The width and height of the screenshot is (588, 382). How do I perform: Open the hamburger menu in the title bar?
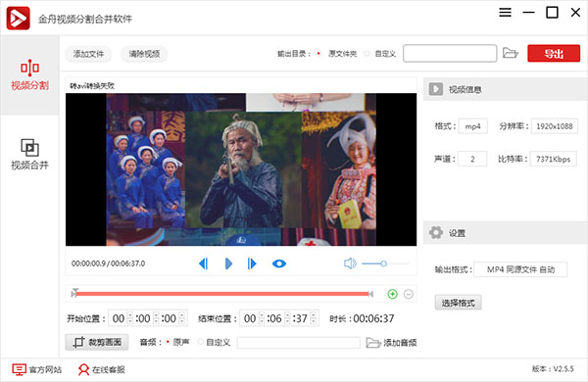[x=505, y=13]
